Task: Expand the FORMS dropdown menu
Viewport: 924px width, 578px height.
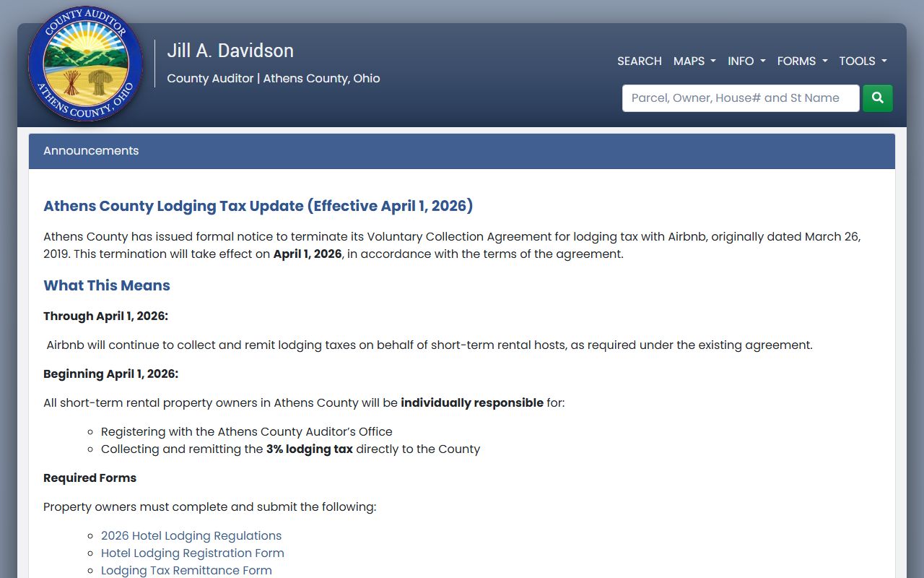Action: point(802,61)
